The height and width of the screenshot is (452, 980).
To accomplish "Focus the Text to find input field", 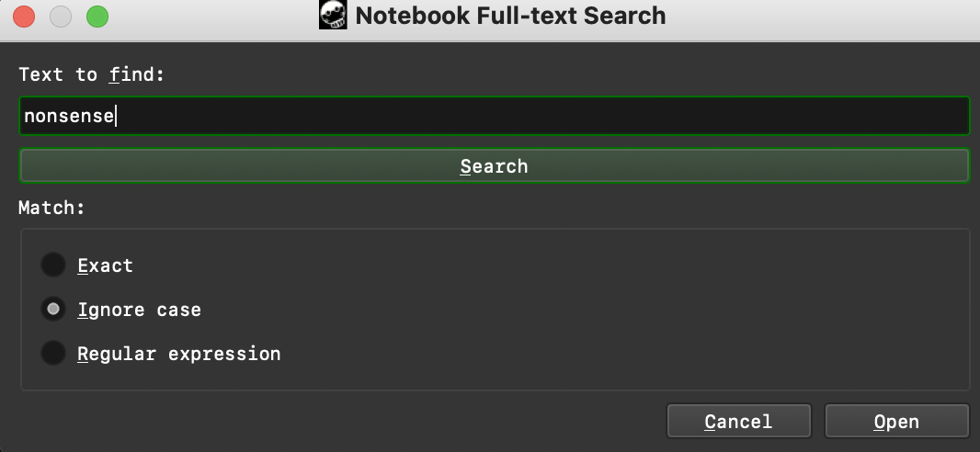I will pyautogui.click(x=495, y=116).
